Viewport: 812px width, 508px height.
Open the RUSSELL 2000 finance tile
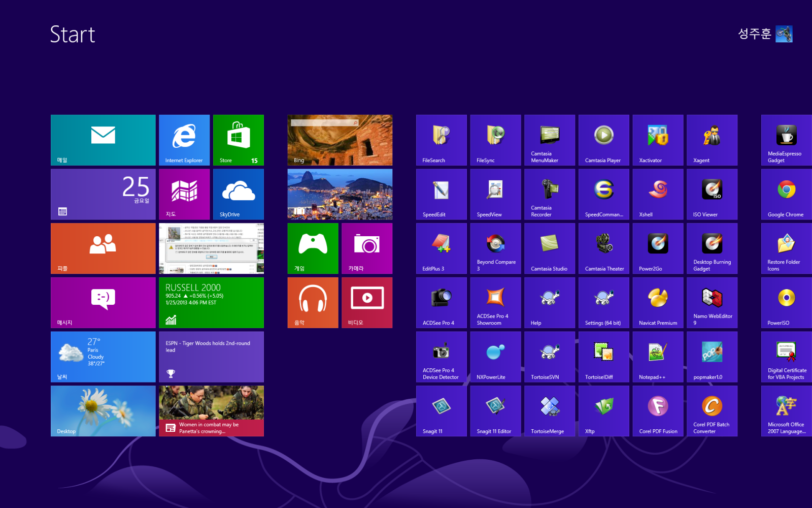point(211,303)
